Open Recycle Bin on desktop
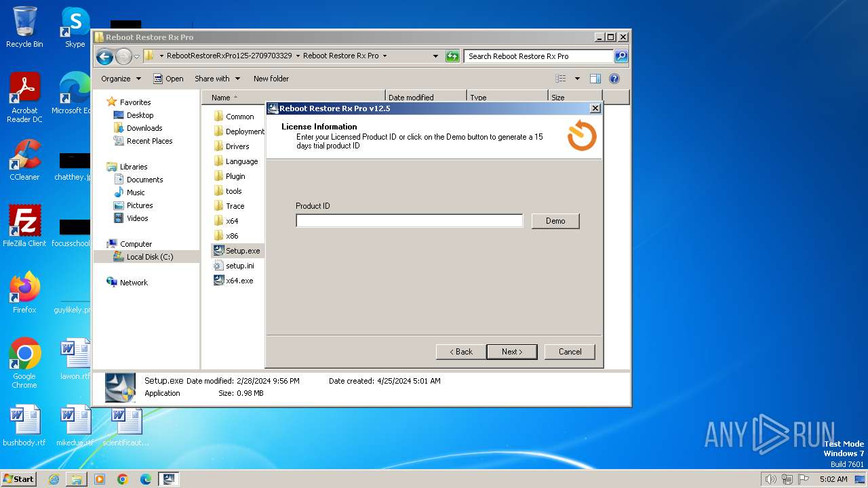Screen dimensions: 868x488 (24, 27)
